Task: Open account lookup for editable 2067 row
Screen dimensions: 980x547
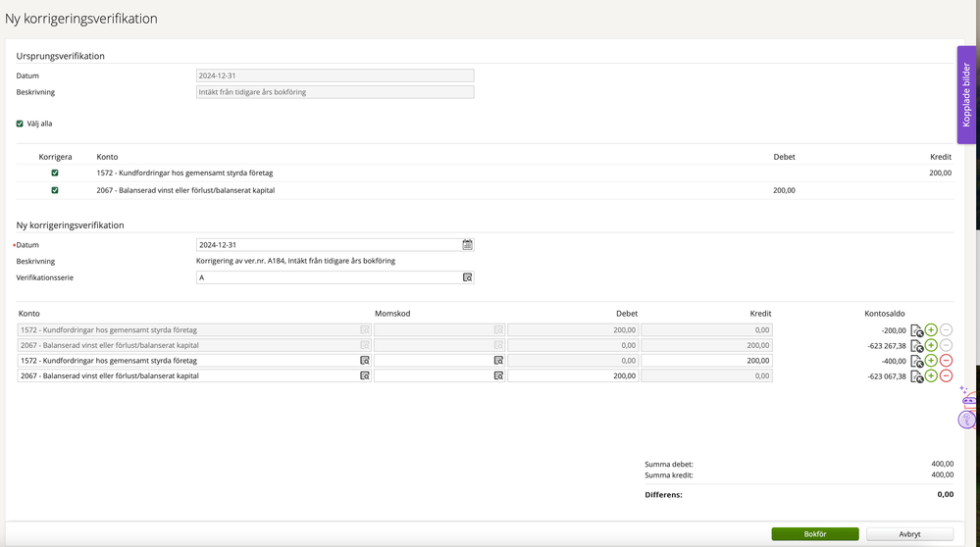Action: pos(365,375)
